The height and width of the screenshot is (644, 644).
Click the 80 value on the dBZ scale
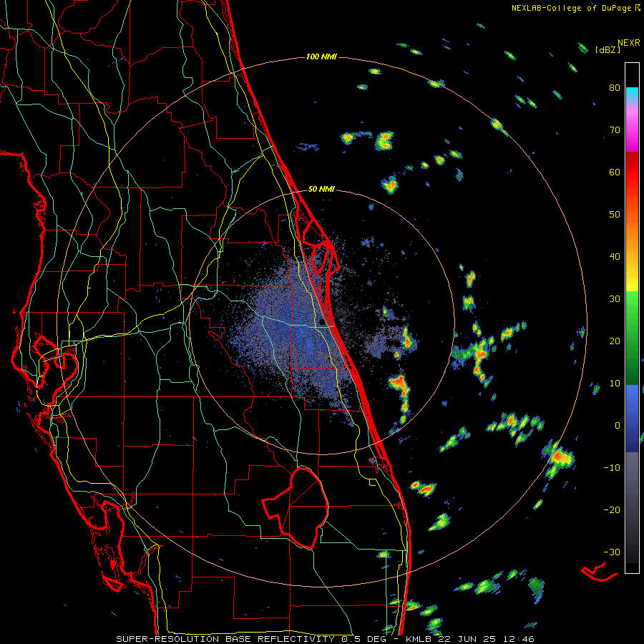pyautogui.click(x=615, y=88)
